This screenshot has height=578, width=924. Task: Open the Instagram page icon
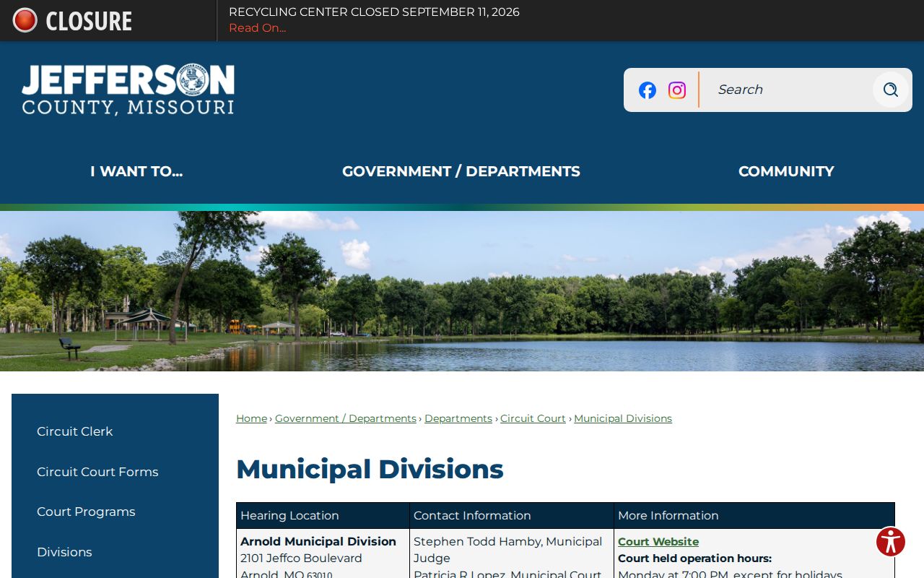(677, 90)
